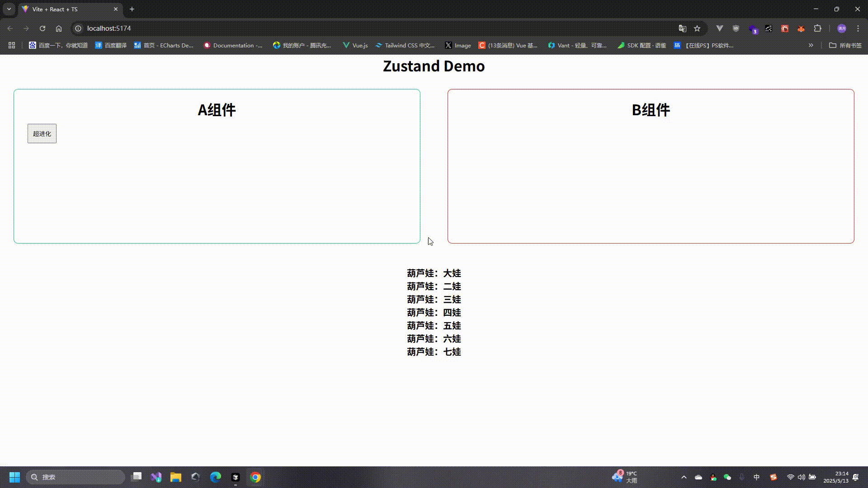Image resolution: width=868 pixels, height=488 pixels.
Task: Open the profile avatar icon
Action: 842,28
